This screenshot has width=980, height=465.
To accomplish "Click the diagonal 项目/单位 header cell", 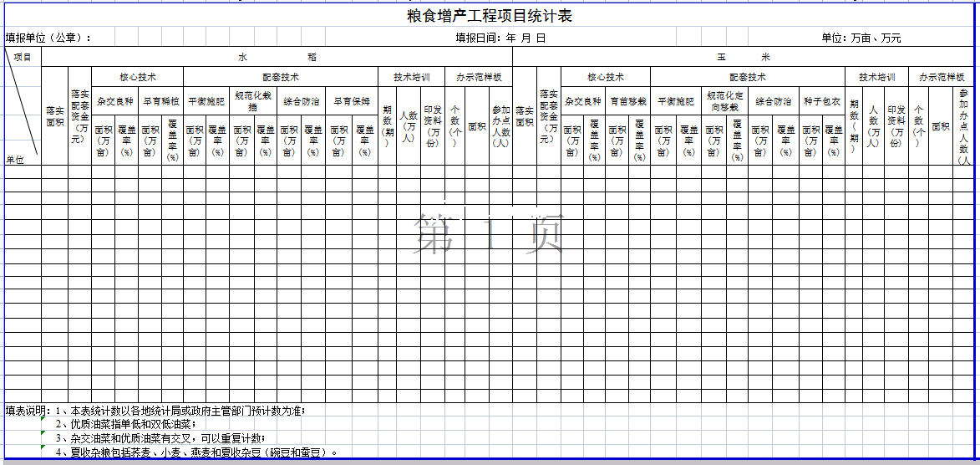I will (23, 106).
